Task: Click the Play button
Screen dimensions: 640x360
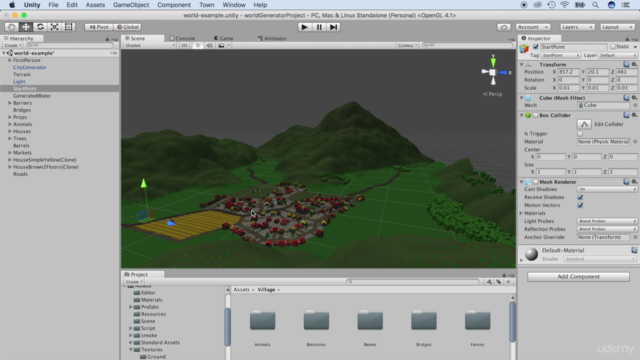Action: tap(304, 27)
